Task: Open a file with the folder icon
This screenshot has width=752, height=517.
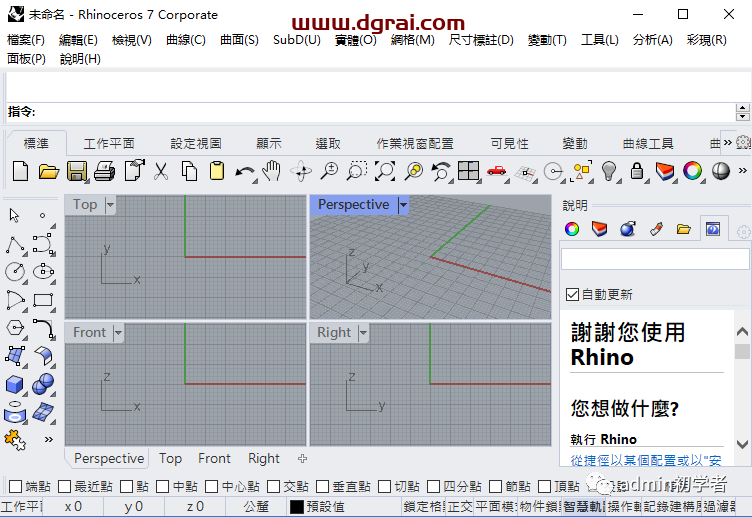Action: 48,171
